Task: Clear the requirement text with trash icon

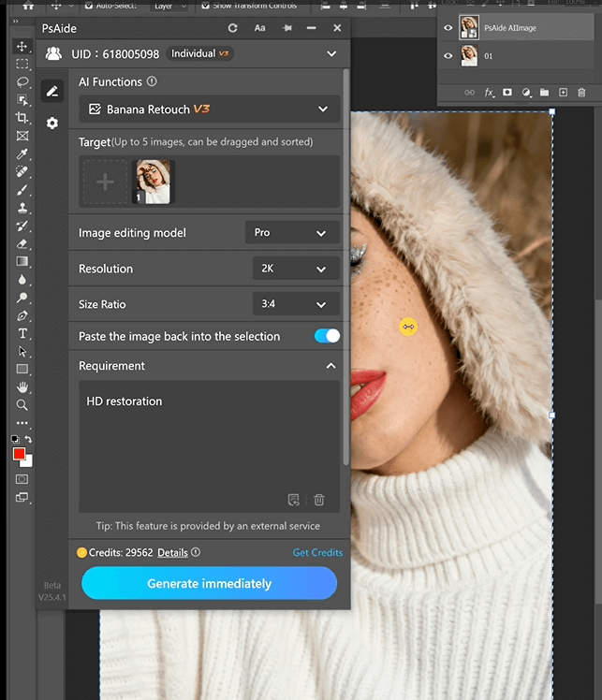Action: [x=319, y=500]
